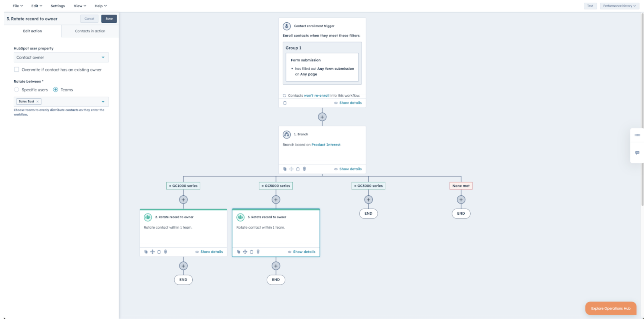
Task: Click the won't re-enroll link
Action: (316, 96)
